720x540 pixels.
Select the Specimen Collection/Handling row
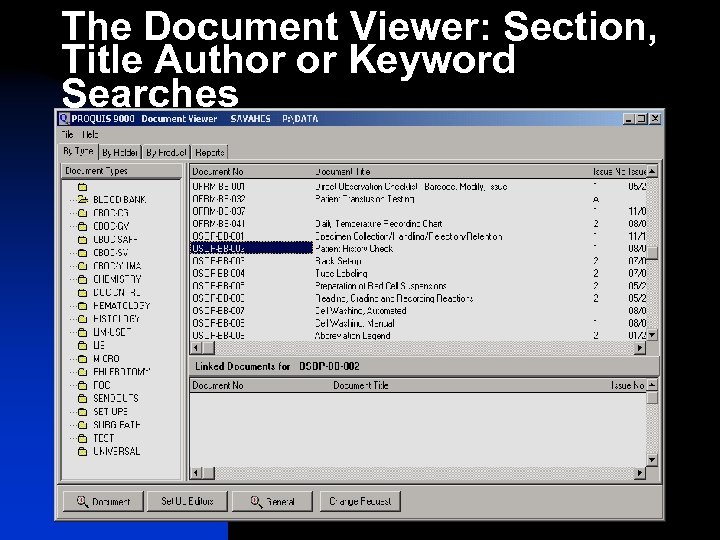point(418,236)
